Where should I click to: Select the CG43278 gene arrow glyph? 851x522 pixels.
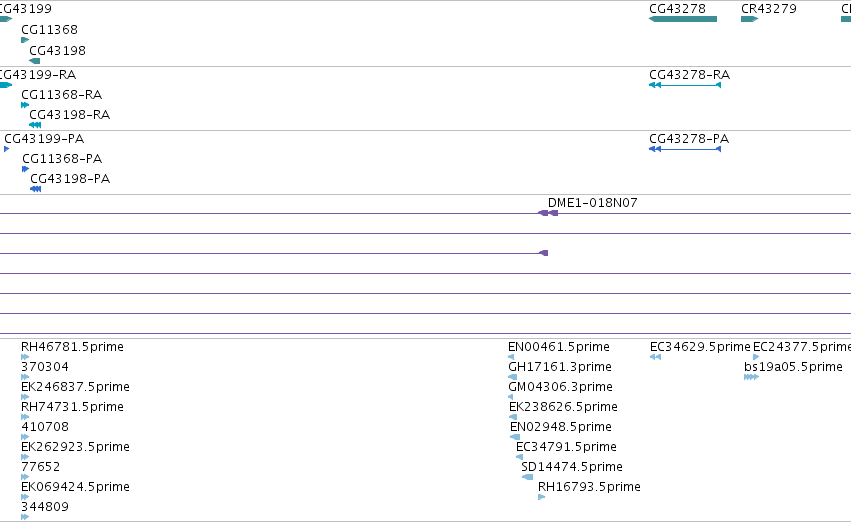683,19
